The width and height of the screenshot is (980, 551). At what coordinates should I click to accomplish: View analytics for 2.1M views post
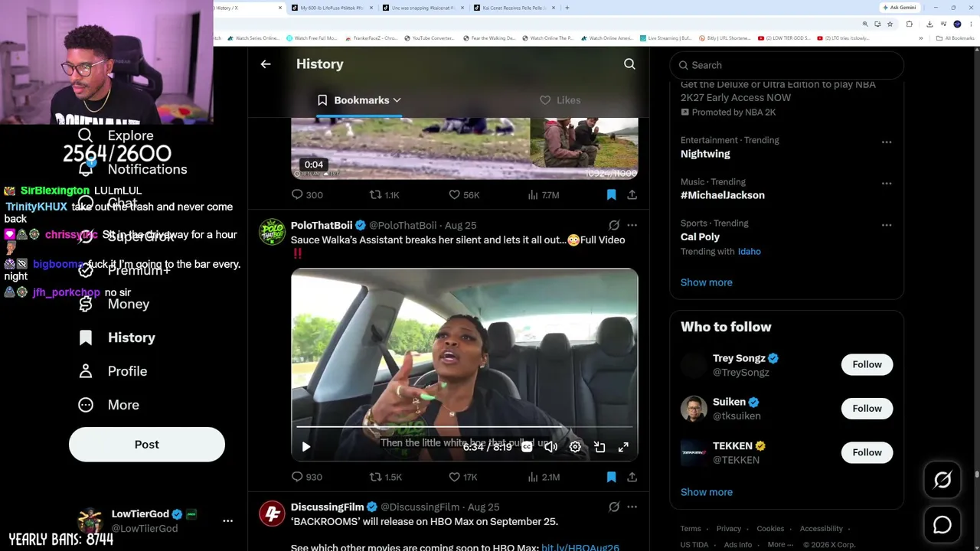pos(543,477)
